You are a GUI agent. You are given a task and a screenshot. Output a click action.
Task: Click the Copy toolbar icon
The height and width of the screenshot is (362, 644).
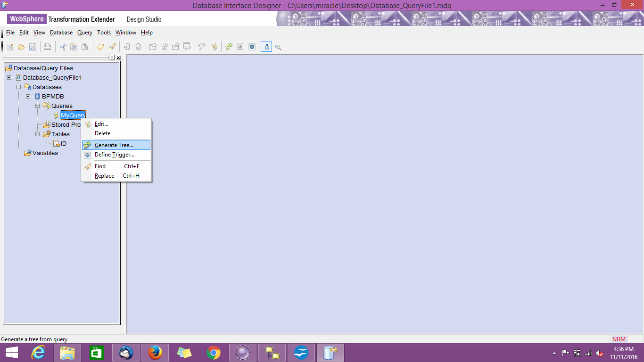click(74, 47)
